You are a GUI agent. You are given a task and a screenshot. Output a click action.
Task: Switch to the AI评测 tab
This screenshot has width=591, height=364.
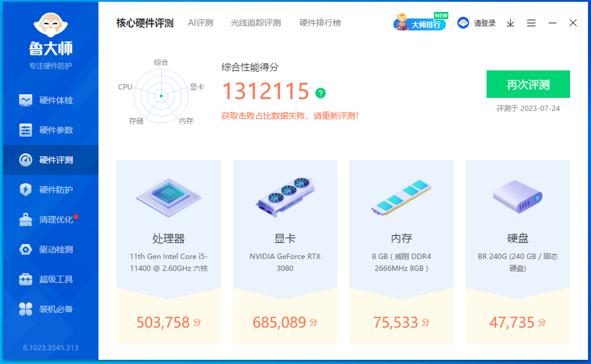pyautogui.click(x=201, y=23)
